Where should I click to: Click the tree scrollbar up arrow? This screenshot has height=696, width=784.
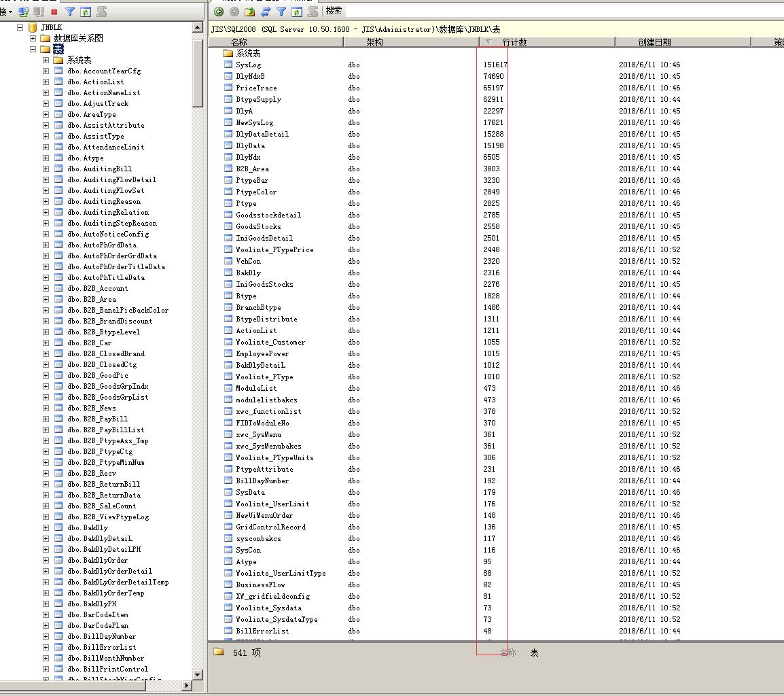(x=198, y=27)
